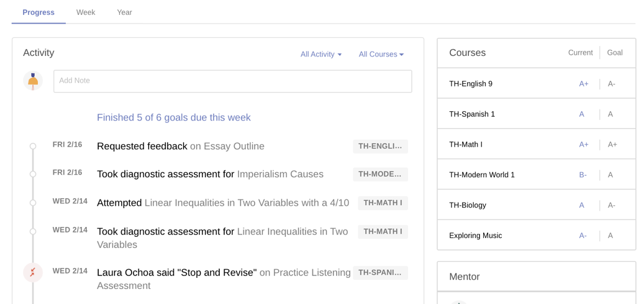The height and width of the screenshot is (304, 644).
Task: Open Finished 5 of 6 goals link
Action: (174, 117)
